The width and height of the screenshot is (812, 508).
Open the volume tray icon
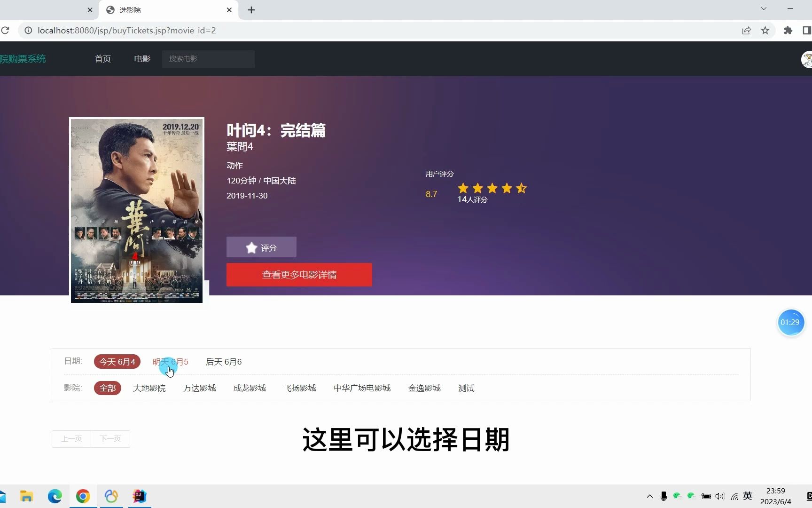(x=720, y=496)
